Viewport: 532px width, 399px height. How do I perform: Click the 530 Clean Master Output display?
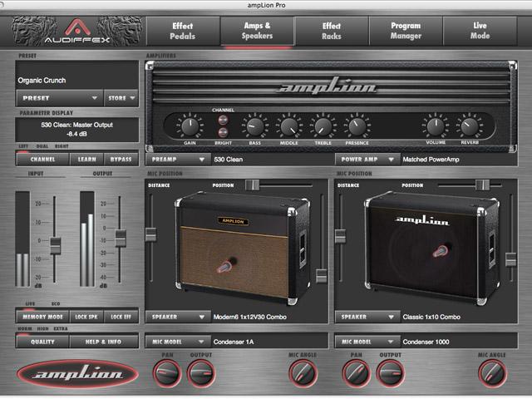coord(77,130)
